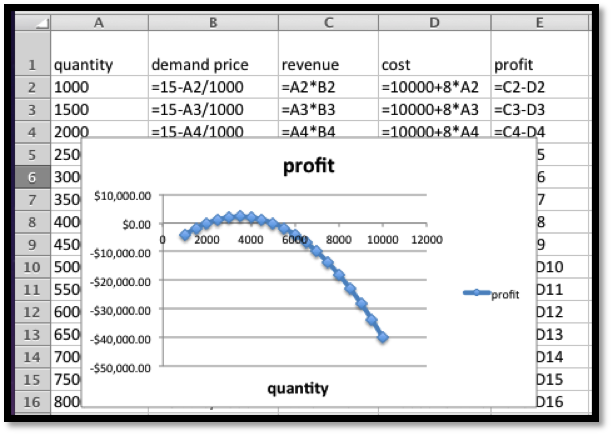Select the "quantity" axis title
The image size is (612, 435).
(297, 388)
